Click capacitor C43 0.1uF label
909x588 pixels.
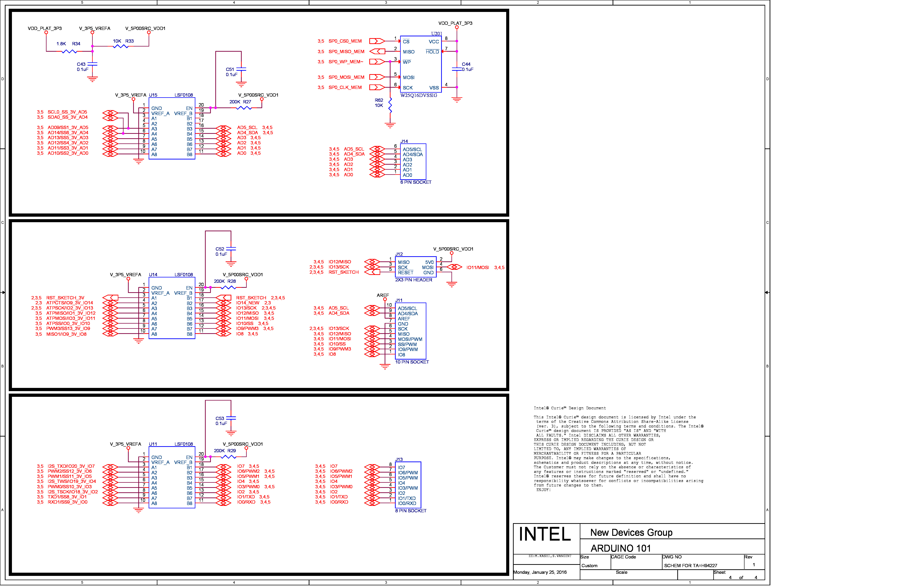83,67
